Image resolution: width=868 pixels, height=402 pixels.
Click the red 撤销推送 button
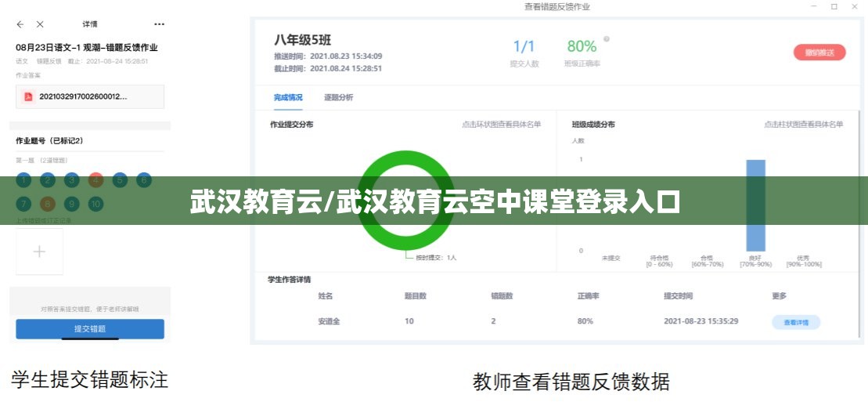pos(819,53)
